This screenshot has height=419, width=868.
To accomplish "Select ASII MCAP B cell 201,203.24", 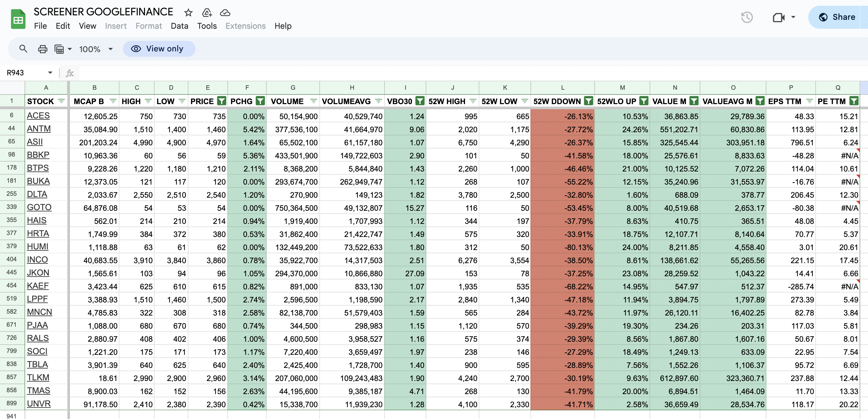I will tap(94, 142).
